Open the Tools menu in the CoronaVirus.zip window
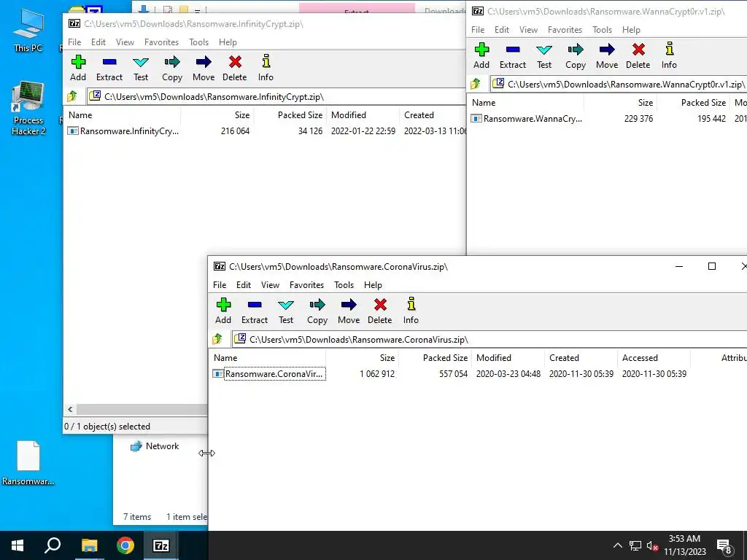This screenshot has width=747, height=560. (x=344, y=285)
